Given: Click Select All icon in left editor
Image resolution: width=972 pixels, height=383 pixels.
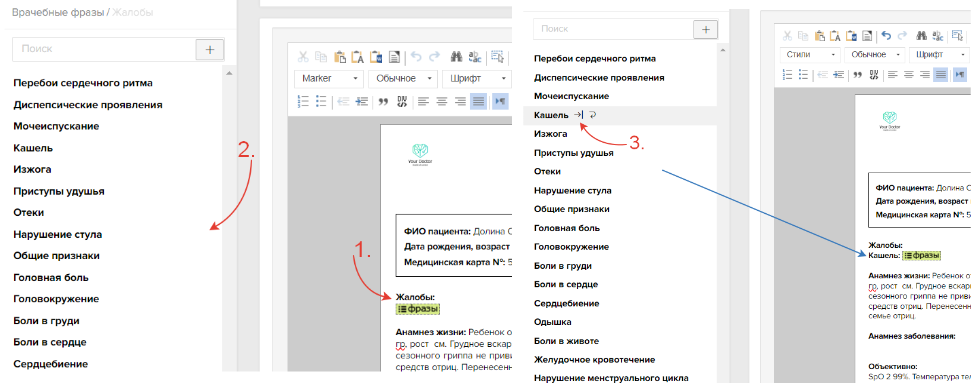Looking at the screenshot, I should [497, 57].
